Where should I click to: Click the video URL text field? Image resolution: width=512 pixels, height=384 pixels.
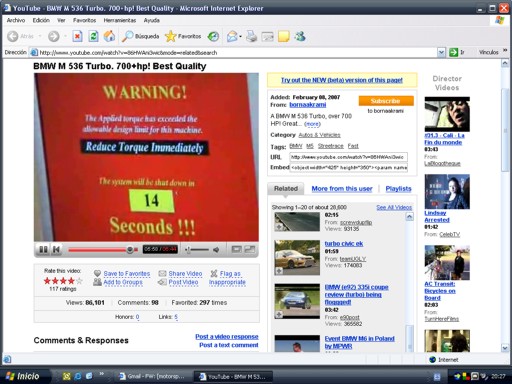tap(348, 157)
